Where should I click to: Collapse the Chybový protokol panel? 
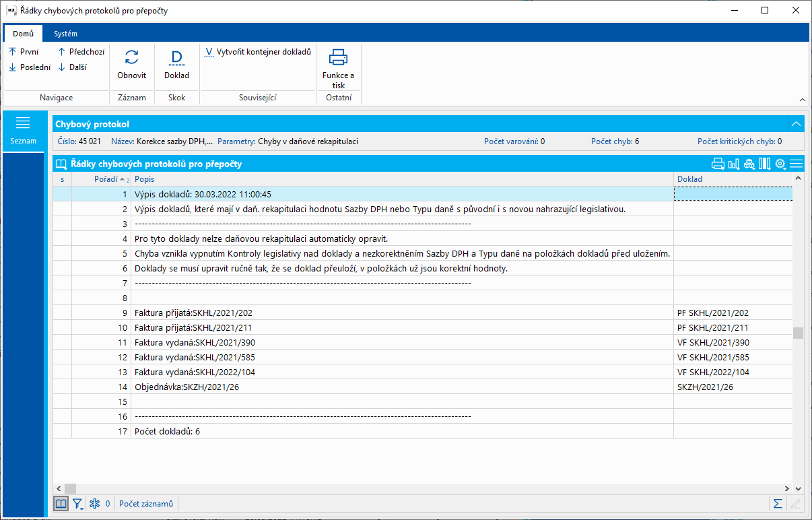796,124
